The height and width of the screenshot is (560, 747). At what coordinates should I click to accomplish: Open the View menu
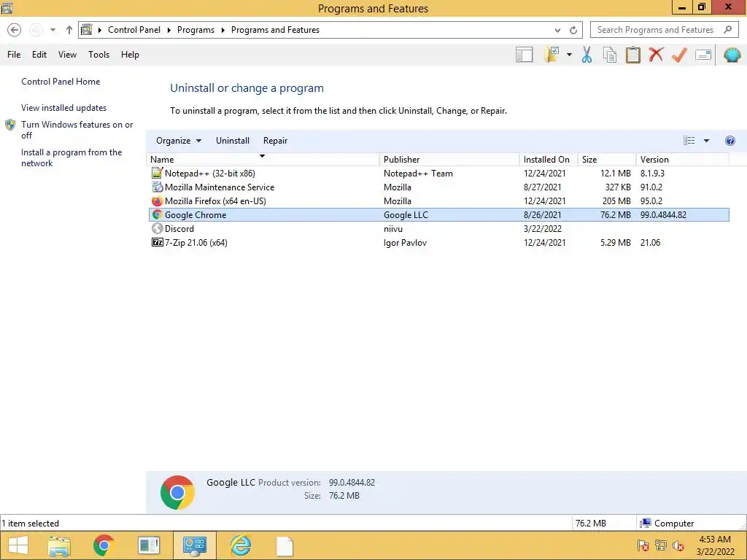pyautogui.click(x=67, y=54)
